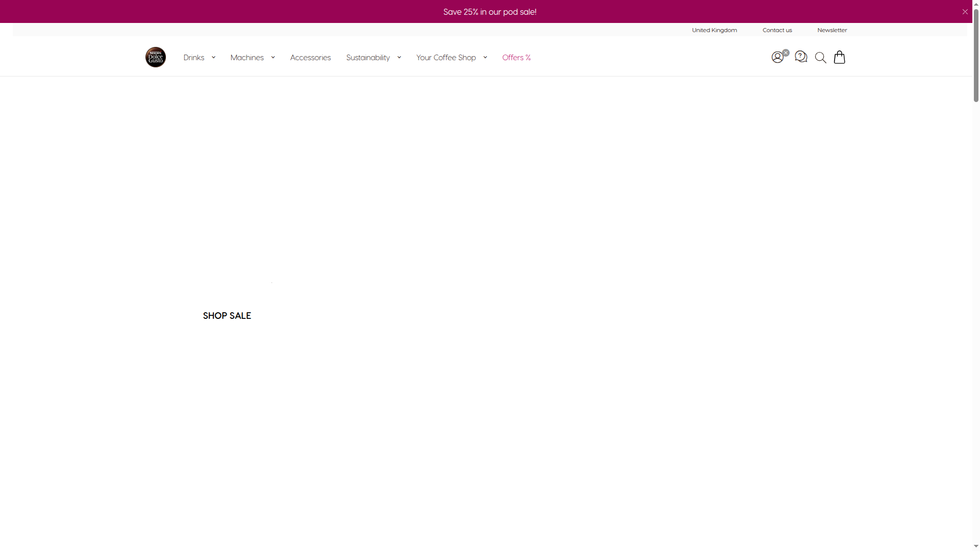
Task: Click the search magnifier icon
Action: tap(820, 58)
